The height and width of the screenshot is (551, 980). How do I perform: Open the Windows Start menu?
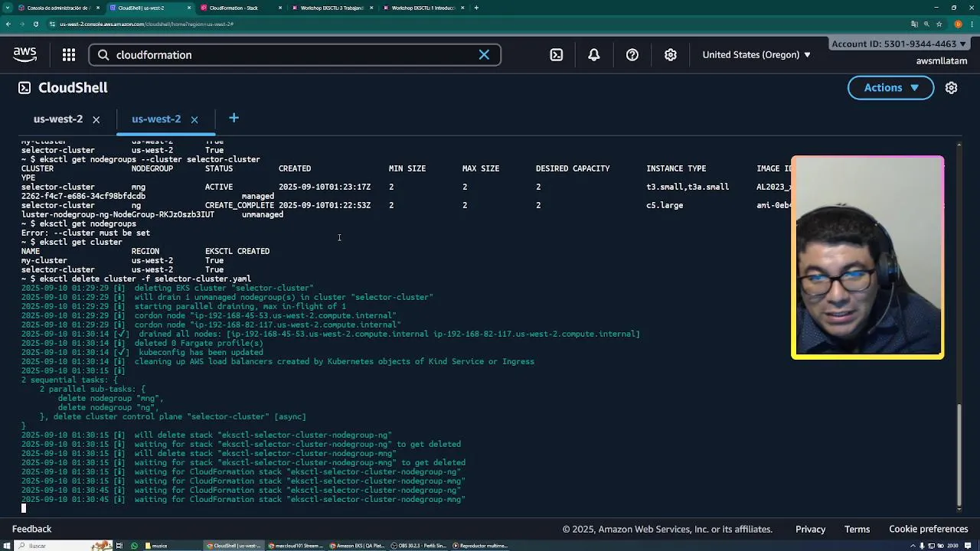click(x=8, y=546)
